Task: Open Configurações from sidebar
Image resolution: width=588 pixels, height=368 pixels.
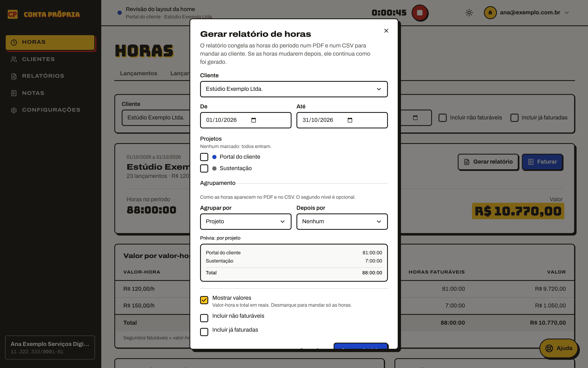Action: pyautogui.click(x=50, y=110)
